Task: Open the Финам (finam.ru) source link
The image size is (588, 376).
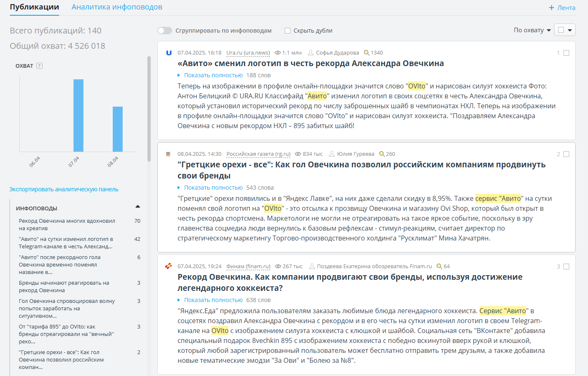Action: [x=249, y=267]
